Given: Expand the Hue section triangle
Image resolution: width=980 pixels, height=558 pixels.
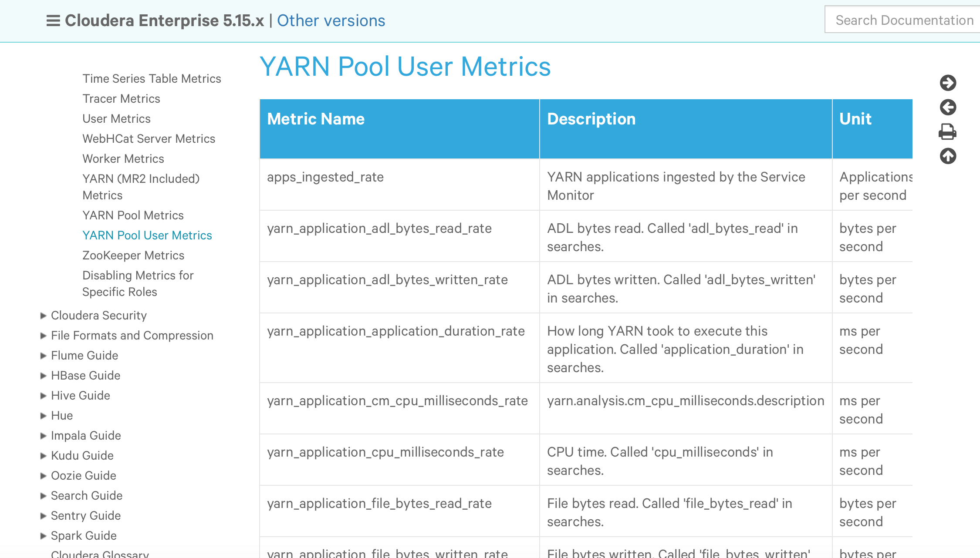Looking at the screenshot, I should pyautogui.click(x=43, y=416).
